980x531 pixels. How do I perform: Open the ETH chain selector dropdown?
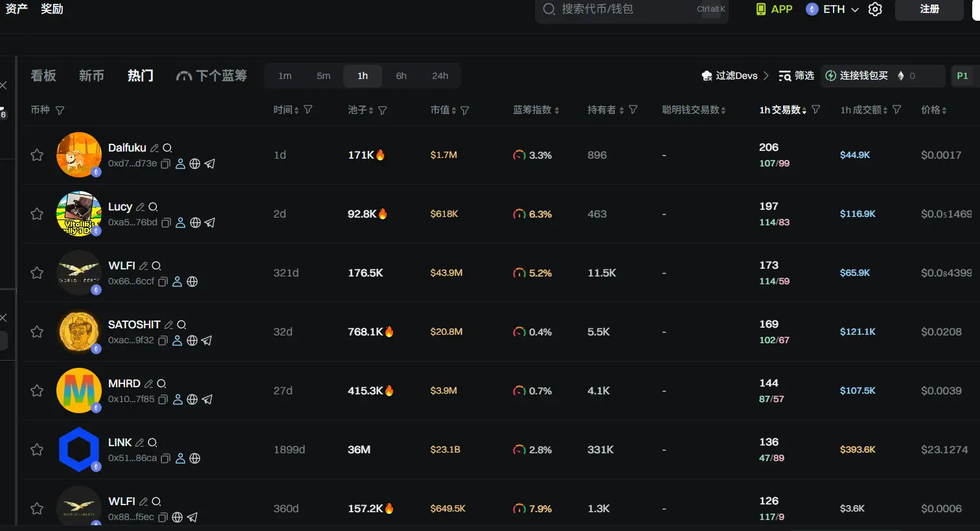pyautogui.click(x=832, y=9)
